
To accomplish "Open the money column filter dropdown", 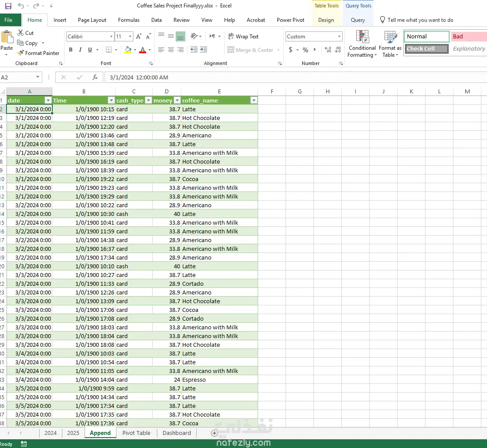I will (x=177, y=100).
